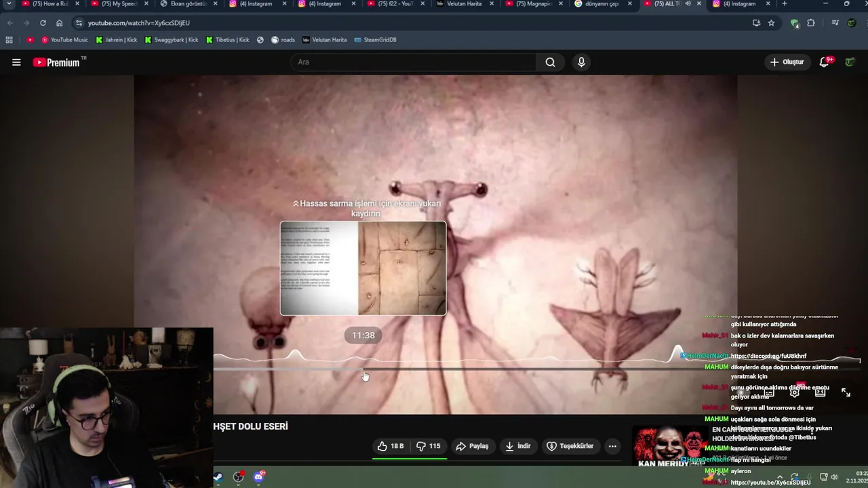Screen dimensions: 868x488
Task: Click the seek preview thumbnail
Action: coord(363,268)
